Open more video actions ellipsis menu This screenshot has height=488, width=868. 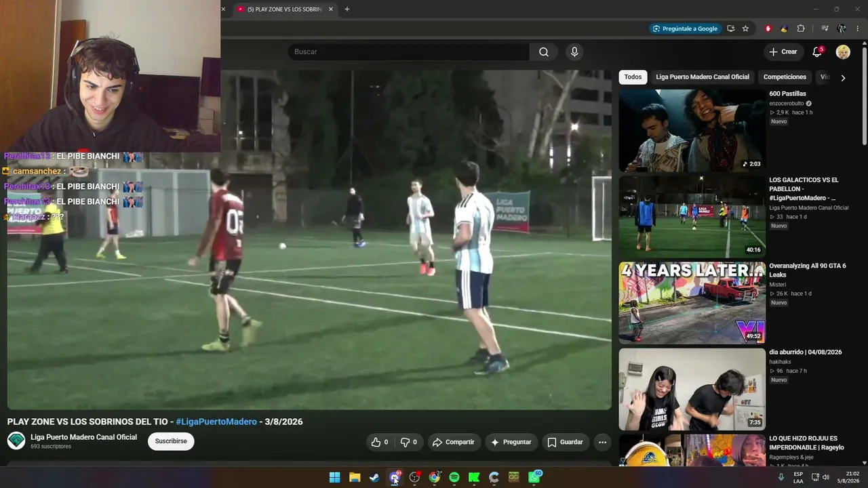pos(602,442)
